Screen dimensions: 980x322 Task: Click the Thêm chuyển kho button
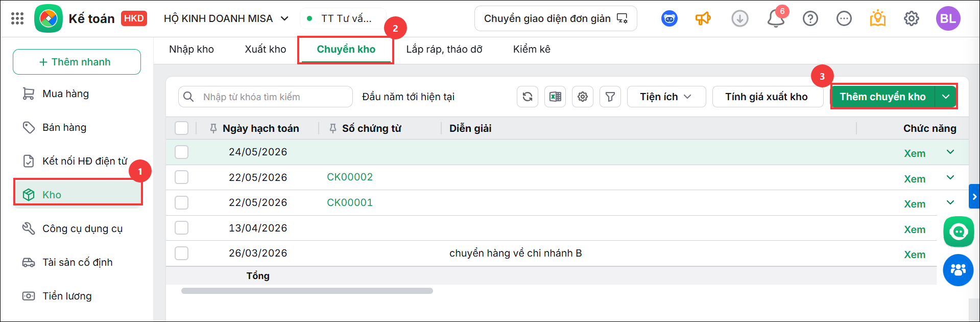click(883, 97)
